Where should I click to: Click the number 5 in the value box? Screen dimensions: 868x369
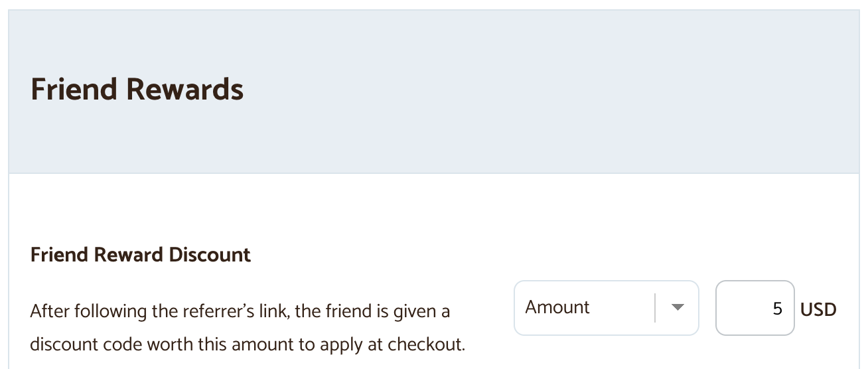778,309
